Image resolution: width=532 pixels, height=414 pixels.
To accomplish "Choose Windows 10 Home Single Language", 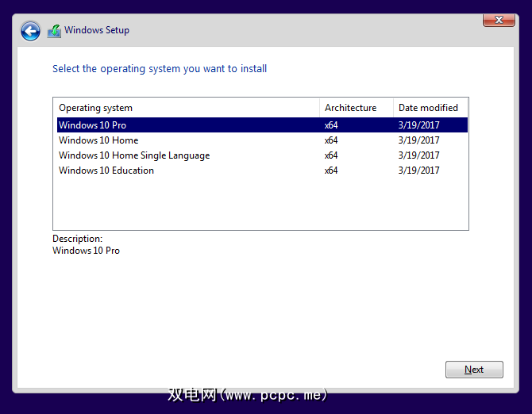I will tap(262, 155).
